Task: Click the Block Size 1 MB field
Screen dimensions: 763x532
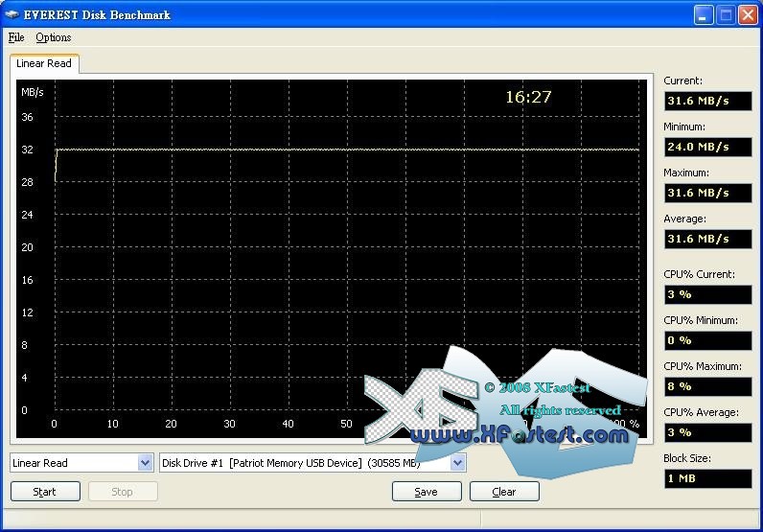Action: pos(707,478)
